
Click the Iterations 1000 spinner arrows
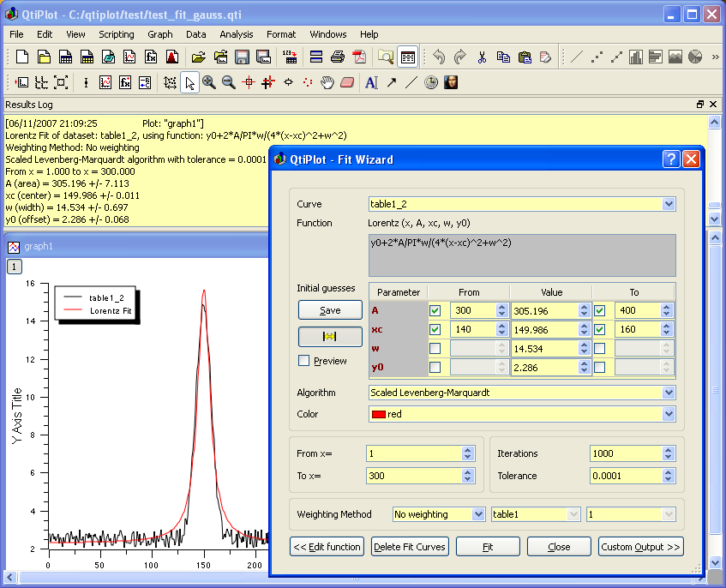[668, 453]
